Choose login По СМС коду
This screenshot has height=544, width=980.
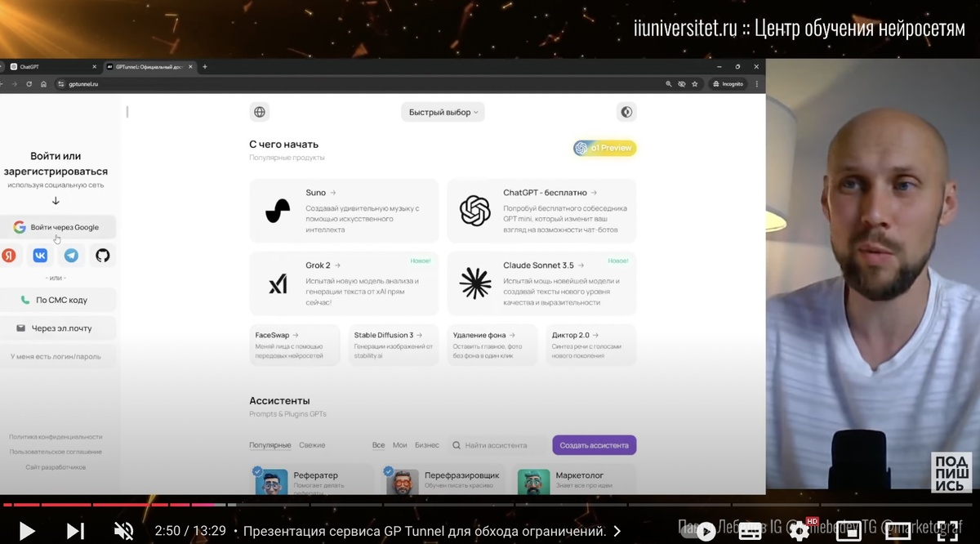pos(57,300)
